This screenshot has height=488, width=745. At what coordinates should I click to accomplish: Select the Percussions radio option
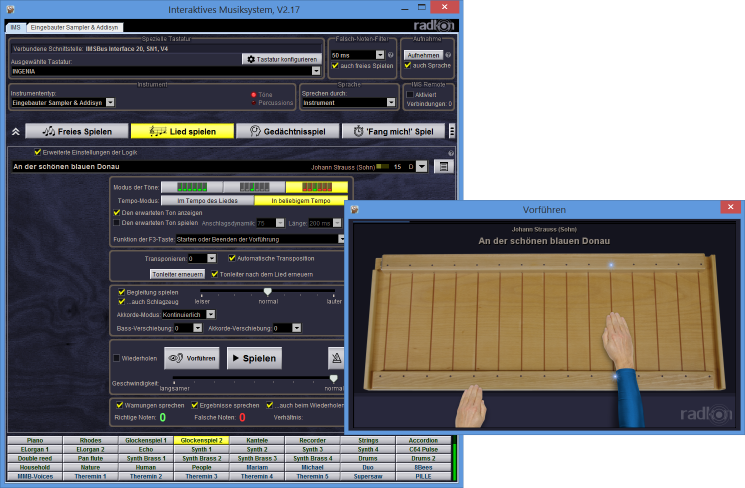(x=254, y=103)
